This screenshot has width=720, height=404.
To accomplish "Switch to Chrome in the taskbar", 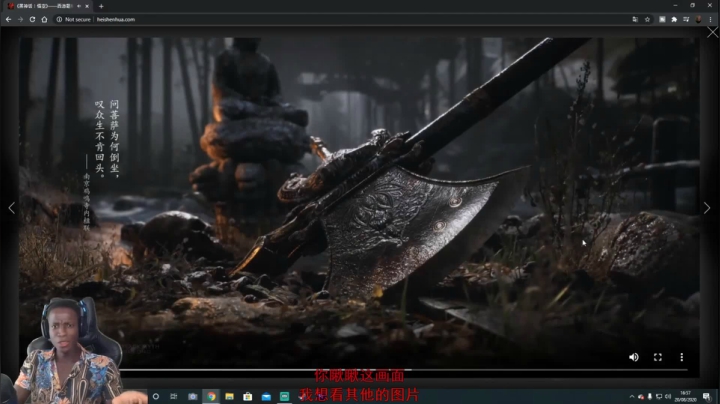I will [211, 396].
